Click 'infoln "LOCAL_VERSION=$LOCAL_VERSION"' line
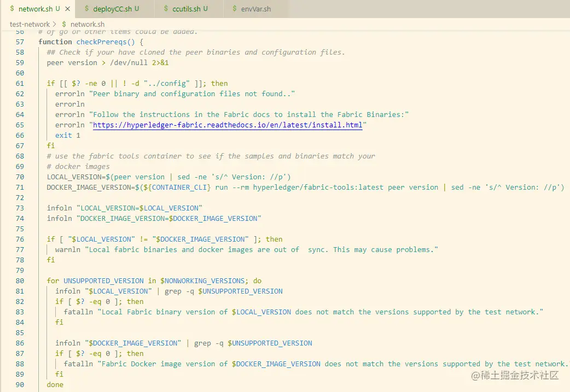Screen dimensions: 570x392 (124, 208)
